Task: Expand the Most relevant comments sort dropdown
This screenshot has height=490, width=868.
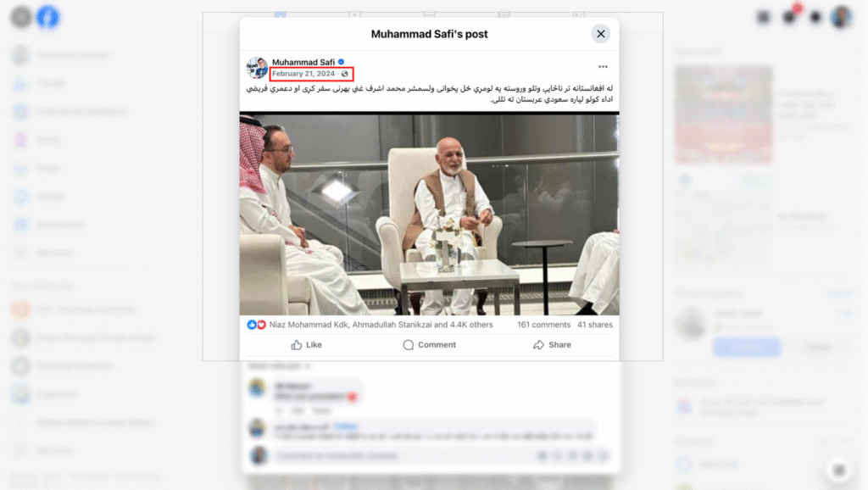Action: (x=280, y=366)
